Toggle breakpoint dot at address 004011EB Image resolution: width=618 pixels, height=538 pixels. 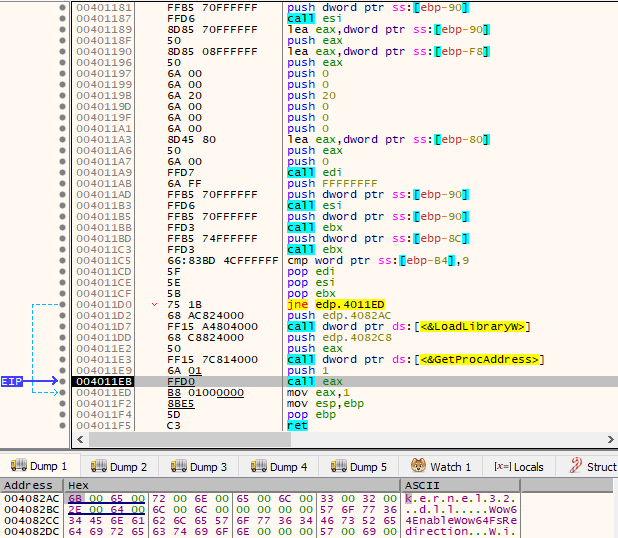[x=62, y=381]
